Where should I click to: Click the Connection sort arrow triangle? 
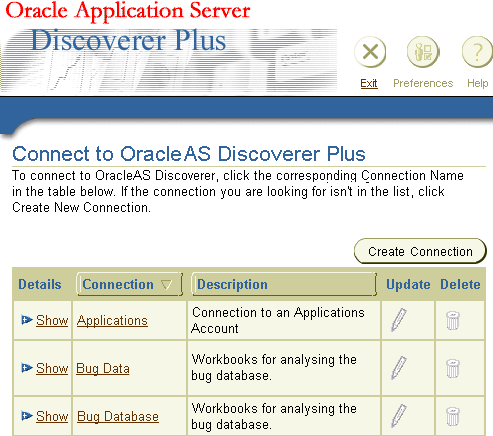(166, 285)
